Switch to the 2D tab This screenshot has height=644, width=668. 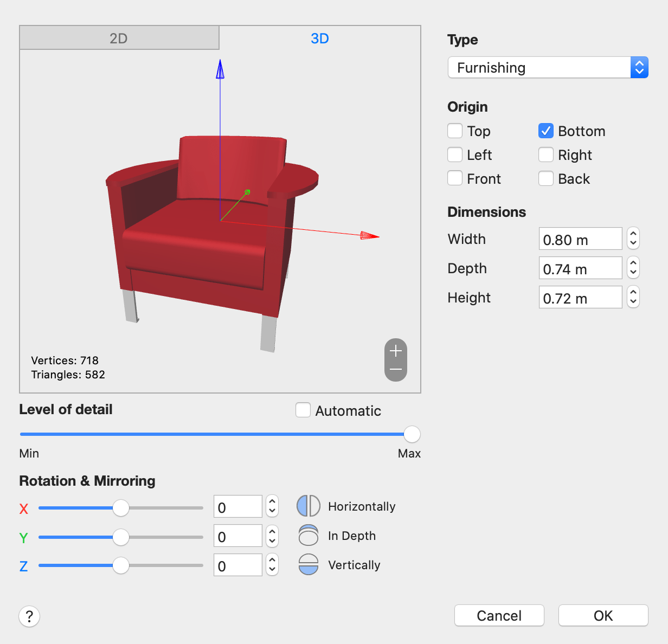click(119, 38)
